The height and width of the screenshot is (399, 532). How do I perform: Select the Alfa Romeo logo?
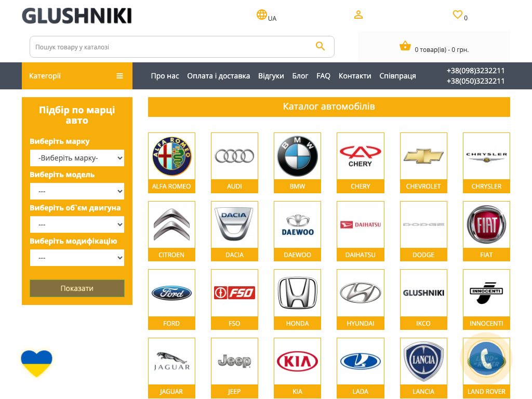[x=171, y=156]
